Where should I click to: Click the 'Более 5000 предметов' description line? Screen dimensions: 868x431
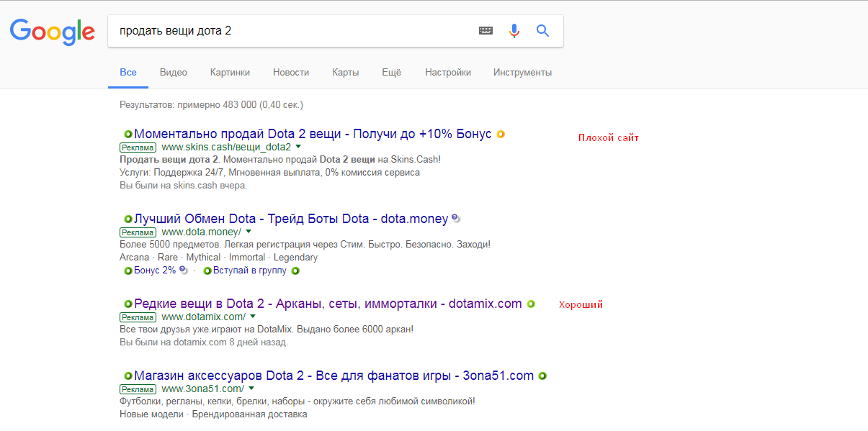click(305, 245)
